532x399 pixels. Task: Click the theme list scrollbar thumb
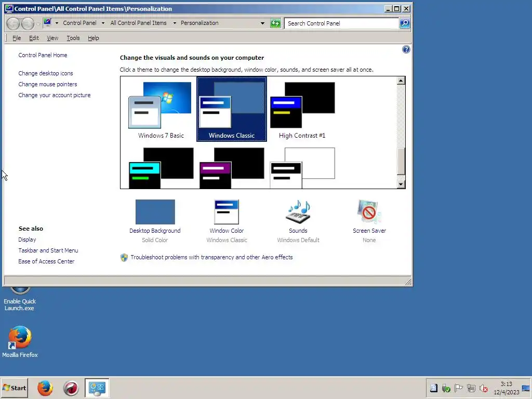pos(401,162)
